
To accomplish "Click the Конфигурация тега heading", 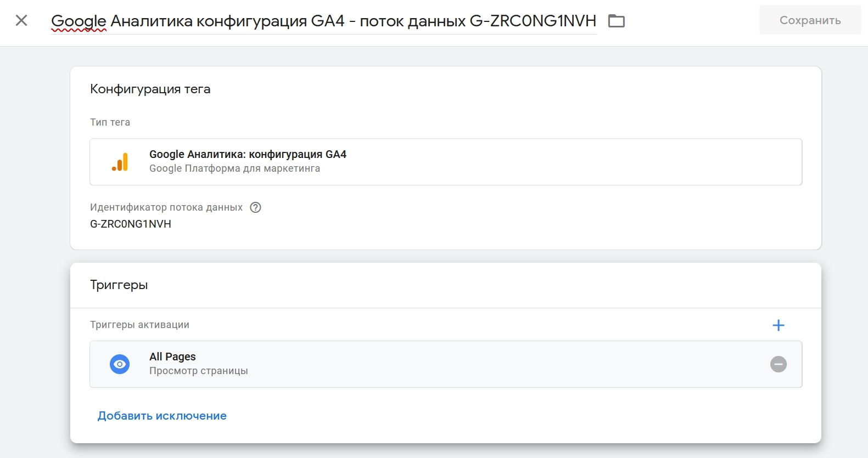I will pos(150,89).
